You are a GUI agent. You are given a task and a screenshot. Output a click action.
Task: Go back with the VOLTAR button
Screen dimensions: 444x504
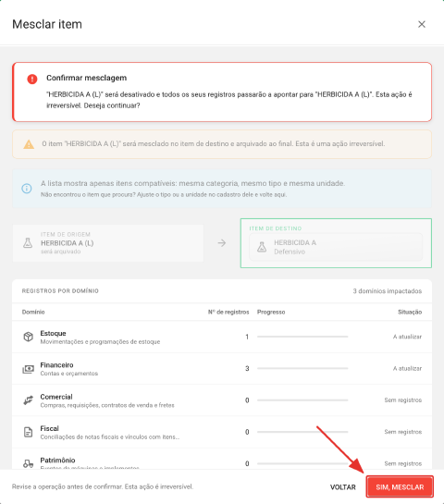(343, 487)
